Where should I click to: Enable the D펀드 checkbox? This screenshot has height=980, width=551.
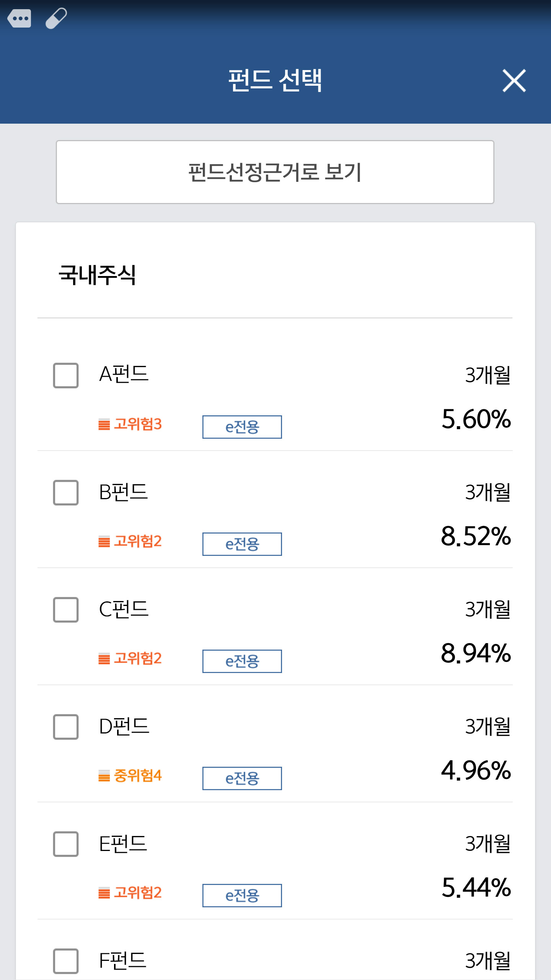[66, 727]
